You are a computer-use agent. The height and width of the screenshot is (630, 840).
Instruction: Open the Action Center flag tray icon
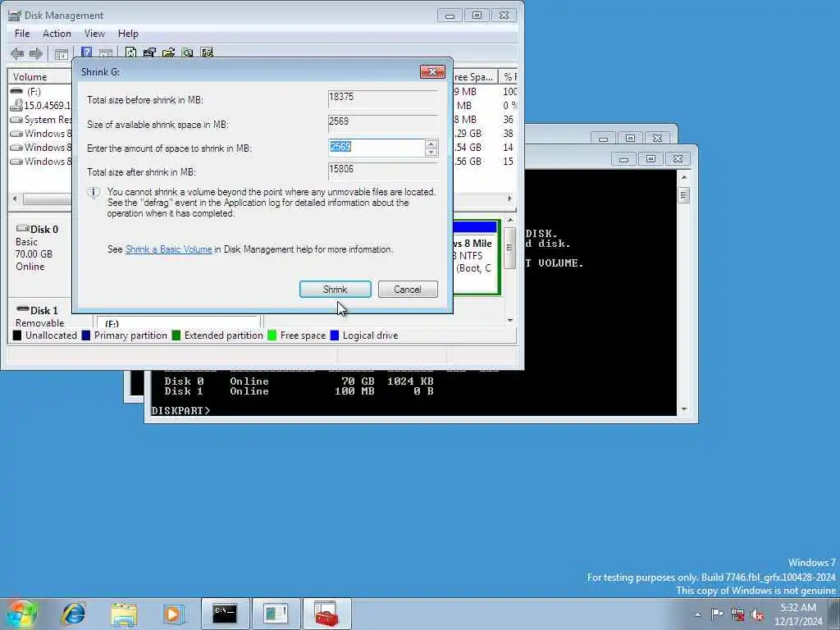[x=717, y=614]
